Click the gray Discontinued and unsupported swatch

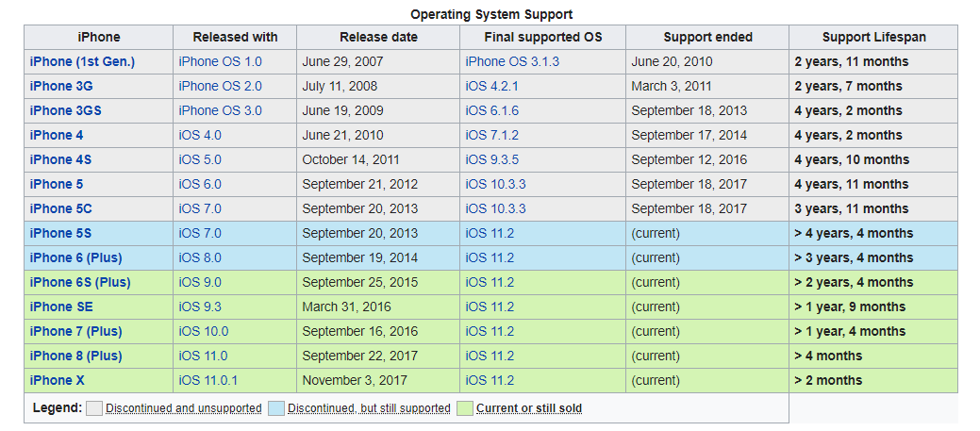click(x=93, y=408)
